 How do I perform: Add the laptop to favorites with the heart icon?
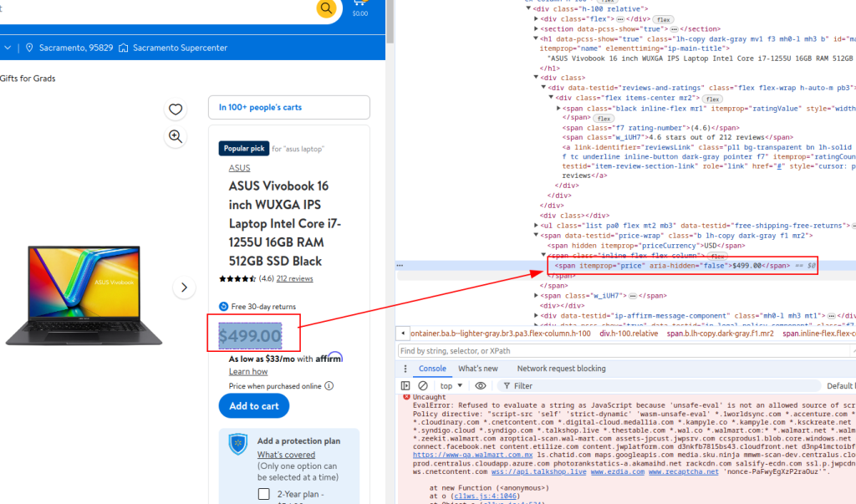176,109
